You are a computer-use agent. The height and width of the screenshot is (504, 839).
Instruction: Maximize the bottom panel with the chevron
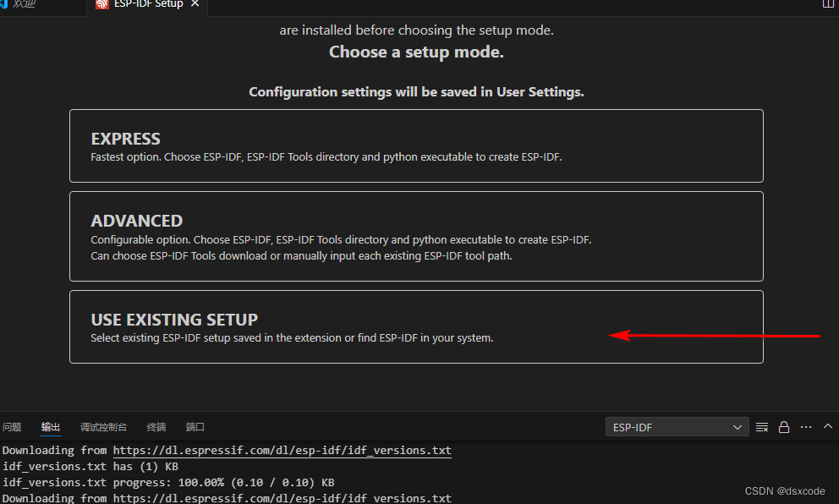827,427
